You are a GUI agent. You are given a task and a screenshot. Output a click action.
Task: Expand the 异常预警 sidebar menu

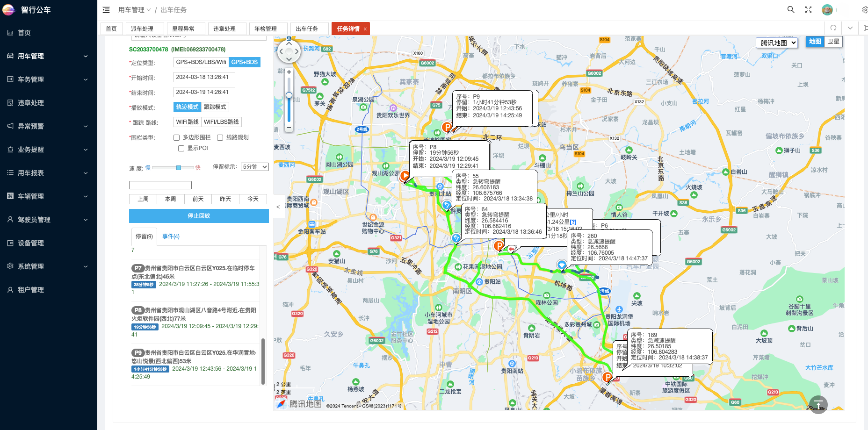coord(49,126)
